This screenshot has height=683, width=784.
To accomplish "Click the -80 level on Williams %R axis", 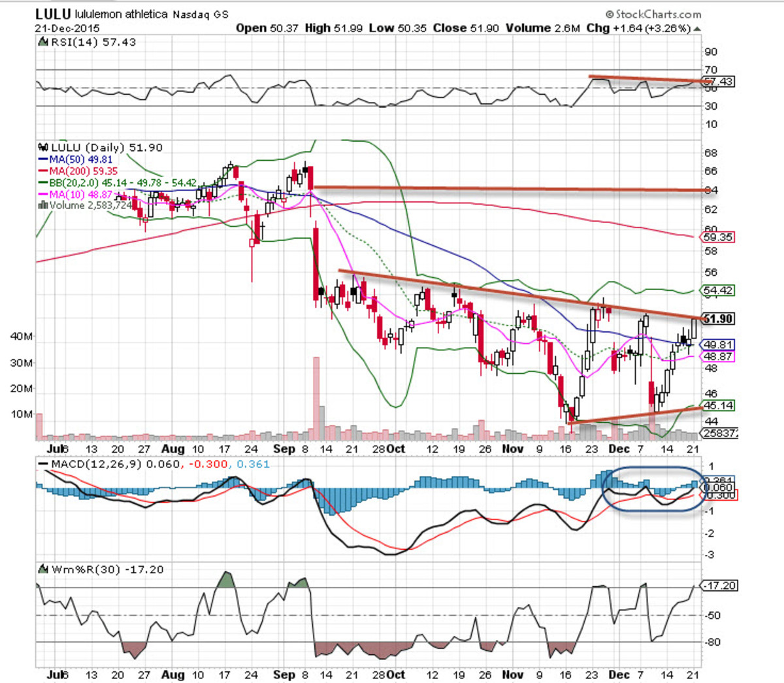I will click(712, 642).
